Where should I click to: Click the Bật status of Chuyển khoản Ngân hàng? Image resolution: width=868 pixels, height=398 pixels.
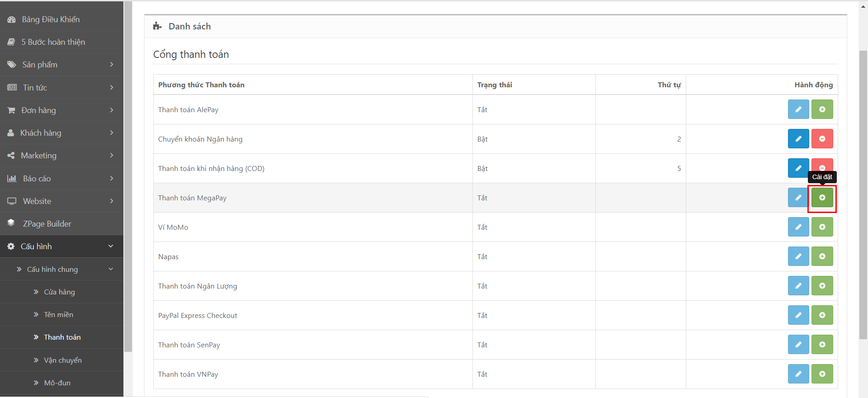coord(482,139)
